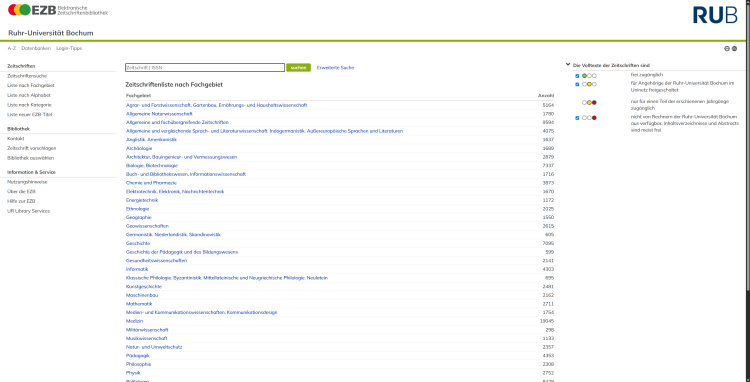Select the yellow-red traffic light icon
Image resolution: width=750 pixels, height=382 pixels.
pos(589,102)
